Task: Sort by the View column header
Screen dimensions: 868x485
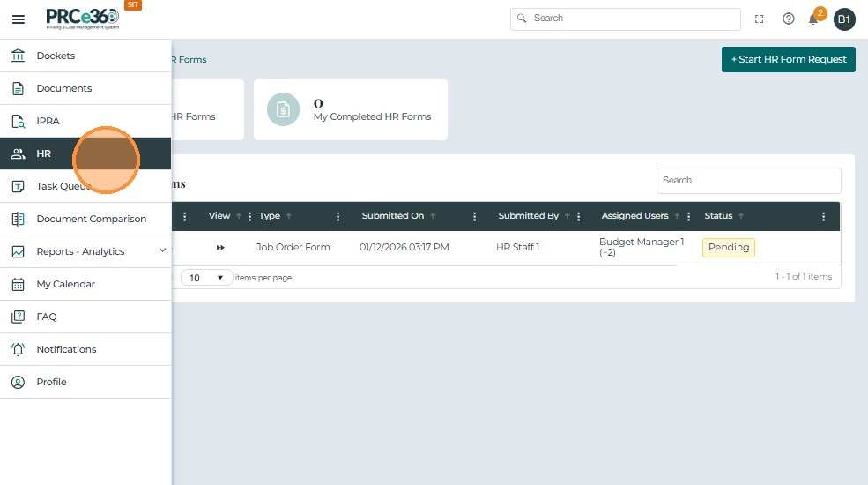Action: [219, 216]
